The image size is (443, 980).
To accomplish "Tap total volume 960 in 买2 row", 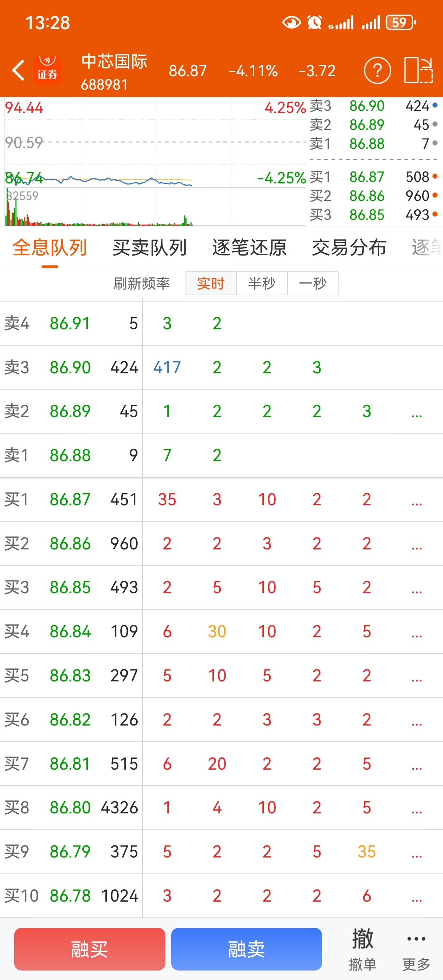I will coord(124,544).
